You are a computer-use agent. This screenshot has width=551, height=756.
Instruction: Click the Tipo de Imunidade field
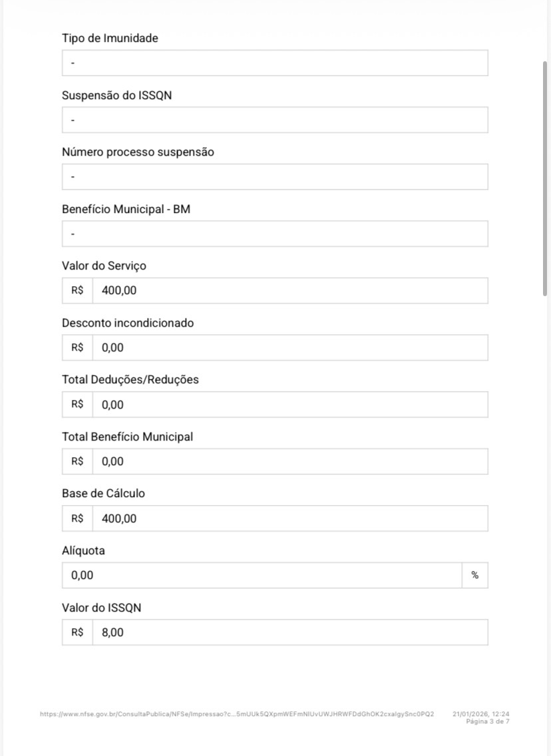274,63
